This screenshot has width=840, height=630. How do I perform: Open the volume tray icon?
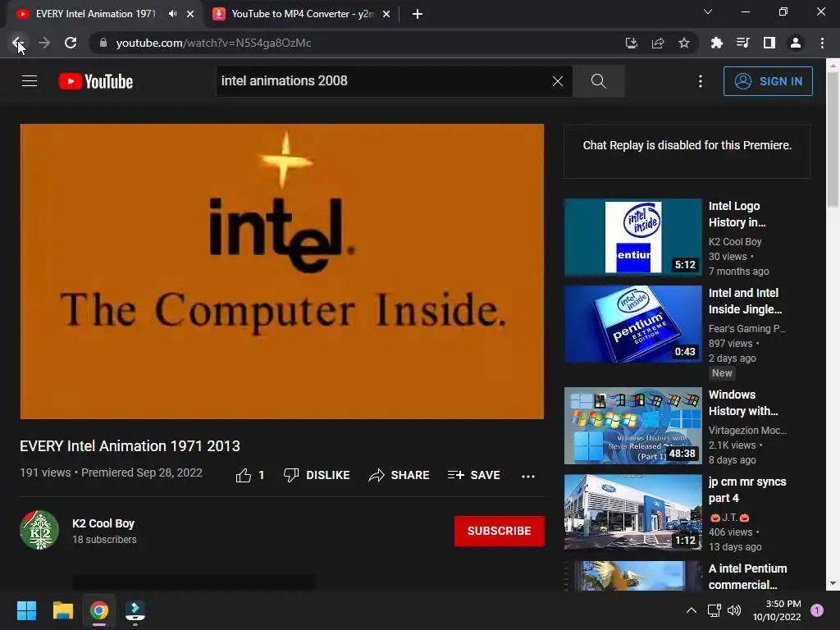(x=734, y=610)
